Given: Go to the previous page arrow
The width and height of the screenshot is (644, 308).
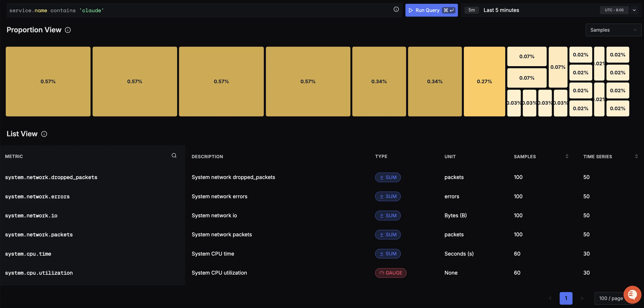Looking at the screenshot, I should [x=550, y=298].
